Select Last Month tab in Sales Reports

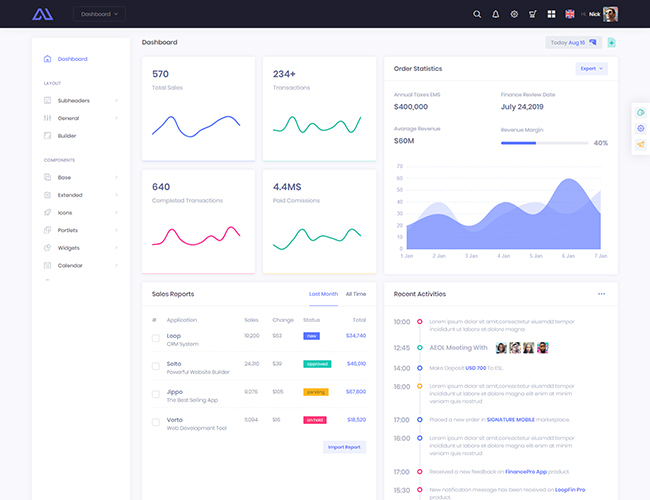click(323, 294)
